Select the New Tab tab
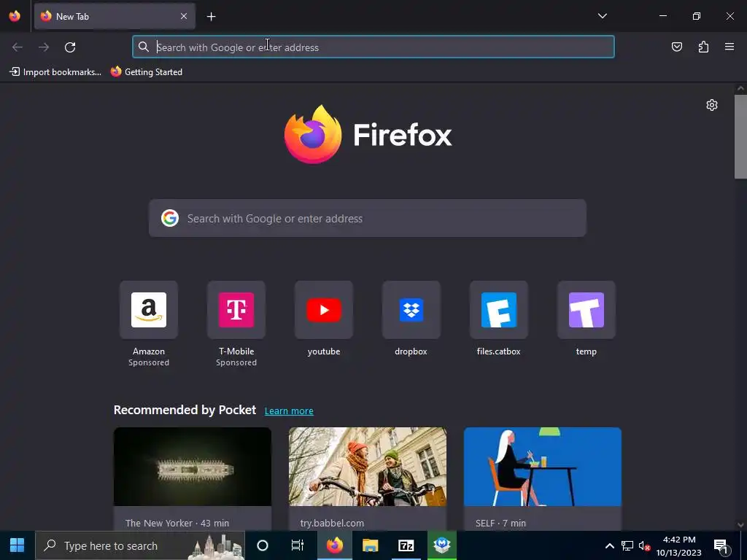Viewport: 747px width, 560px height. 115,17
